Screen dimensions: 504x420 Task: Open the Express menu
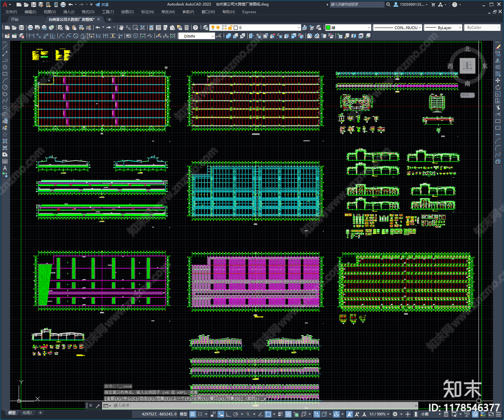pos(249,12)
